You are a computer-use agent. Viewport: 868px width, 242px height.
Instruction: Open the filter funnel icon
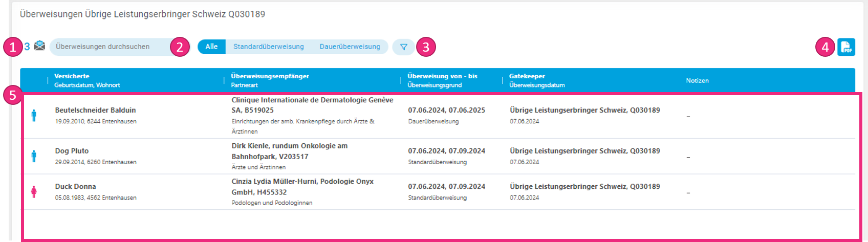pos(403,47)
